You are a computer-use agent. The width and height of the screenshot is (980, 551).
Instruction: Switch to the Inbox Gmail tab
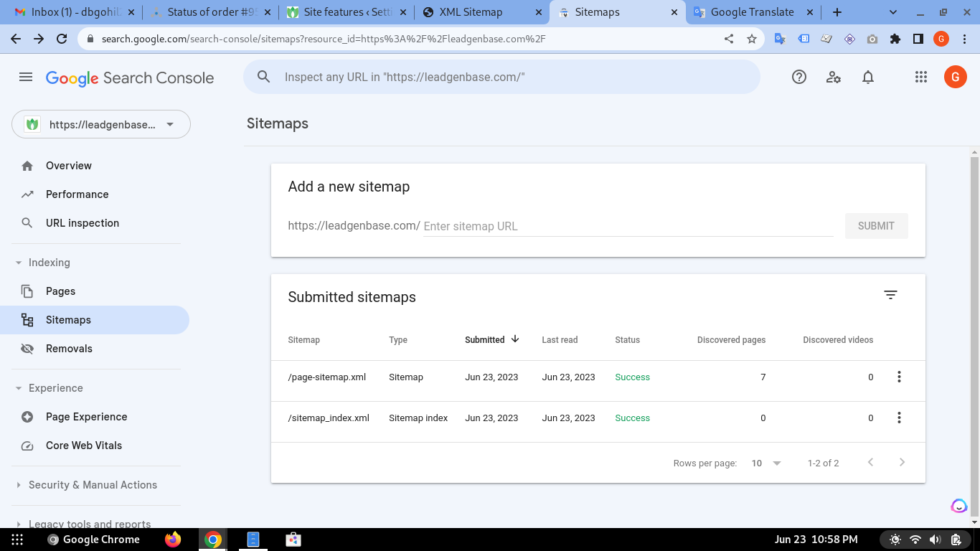pos(75,12)
